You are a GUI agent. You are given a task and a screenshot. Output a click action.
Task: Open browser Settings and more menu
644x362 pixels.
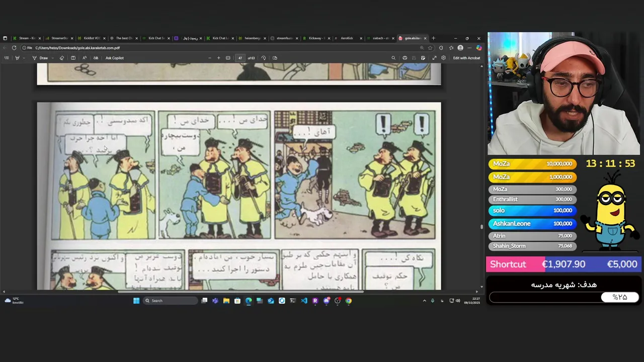(x=469, y=48)
